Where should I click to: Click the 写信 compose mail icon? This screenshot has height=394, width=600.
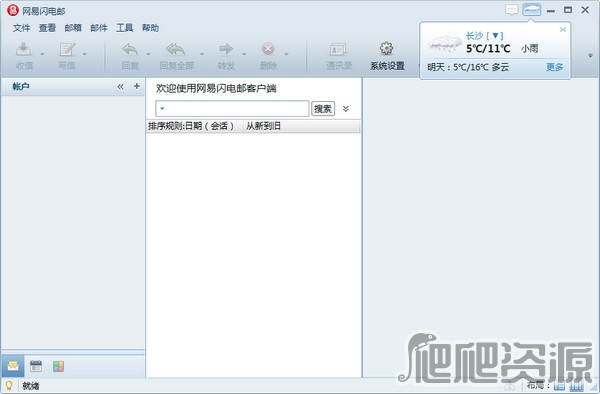pyautogui.click(x=67, y=49)
